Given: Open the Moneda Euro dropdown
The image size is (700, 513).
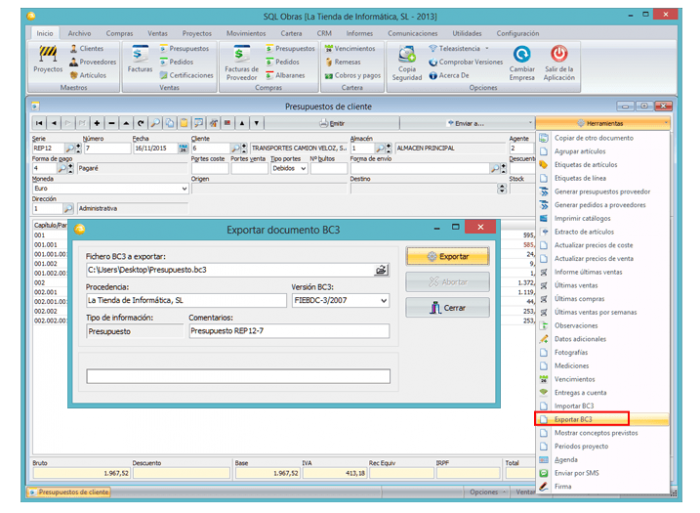Looking at the screenshot, I should (184, 188).
